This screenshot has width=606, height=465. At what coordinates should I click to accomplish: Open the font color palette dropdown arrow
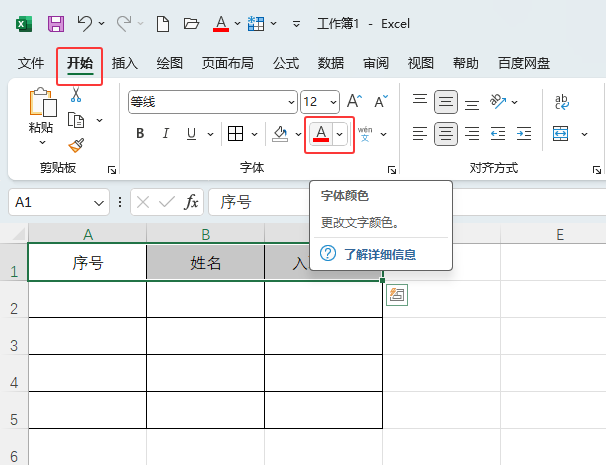[x=339, y=134]
